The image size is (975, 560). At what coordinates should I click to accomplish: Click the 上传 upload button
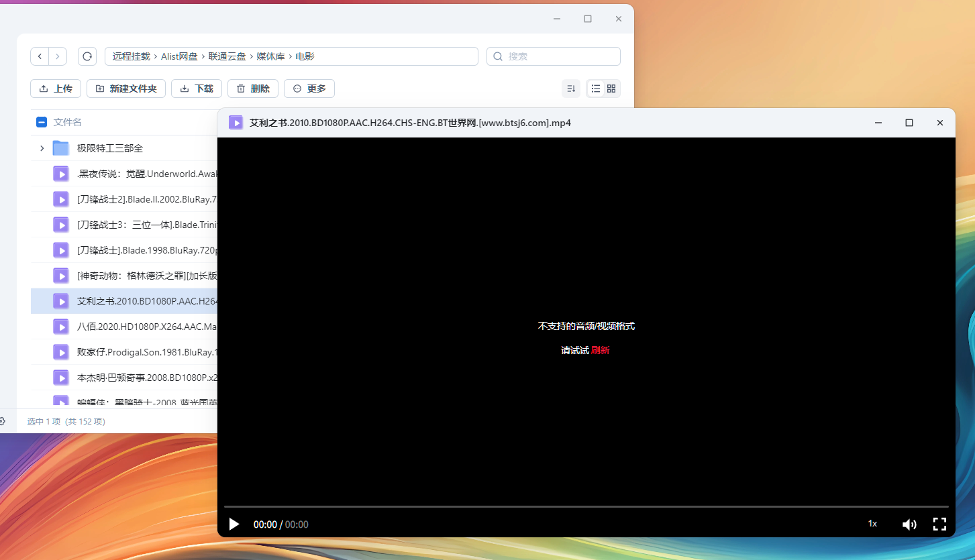[56, 89]
